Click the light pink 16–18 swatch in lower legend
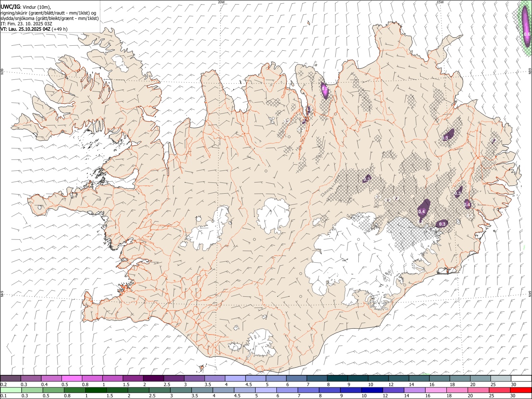 coord(436,390)
